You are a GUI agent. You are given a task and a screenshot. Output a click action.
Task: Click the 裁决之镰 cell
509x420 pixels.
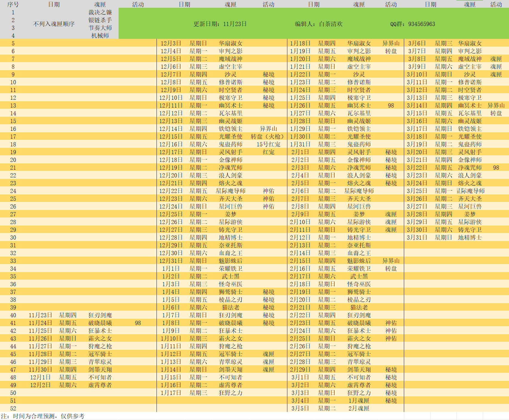[100, 12]
